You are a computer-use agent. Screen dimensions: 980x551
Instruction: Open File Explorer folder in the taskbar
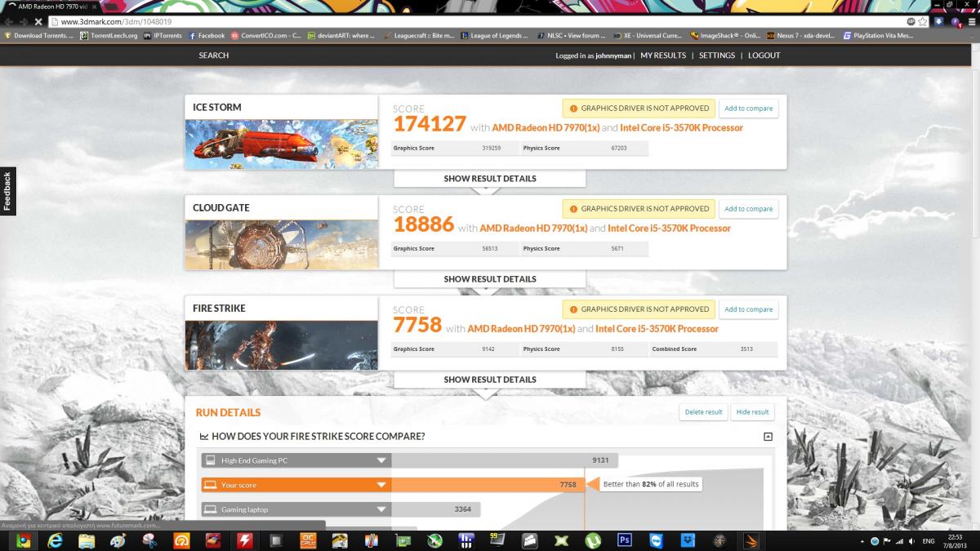(87, 540)
